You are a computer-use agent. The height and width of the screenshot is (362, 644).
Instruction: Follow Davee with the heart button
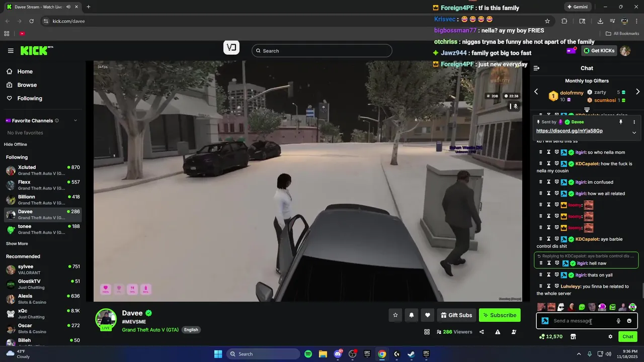point(428,315)
